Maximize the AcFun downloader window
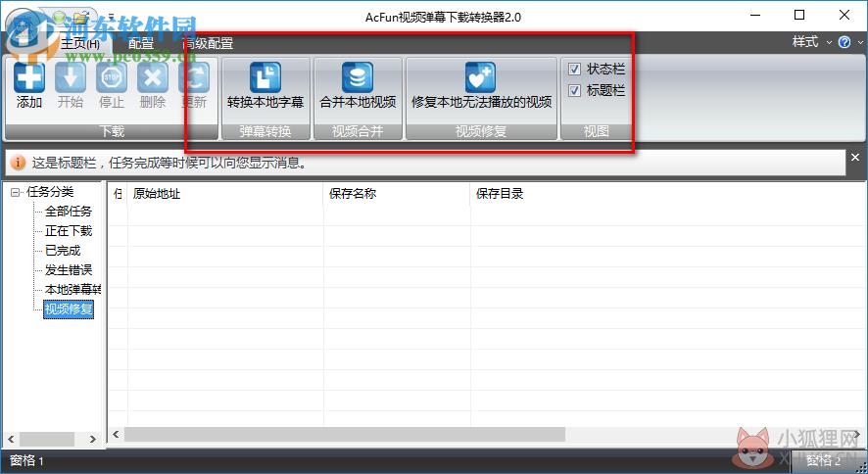868x474 pixels. [x=799, y=15]
